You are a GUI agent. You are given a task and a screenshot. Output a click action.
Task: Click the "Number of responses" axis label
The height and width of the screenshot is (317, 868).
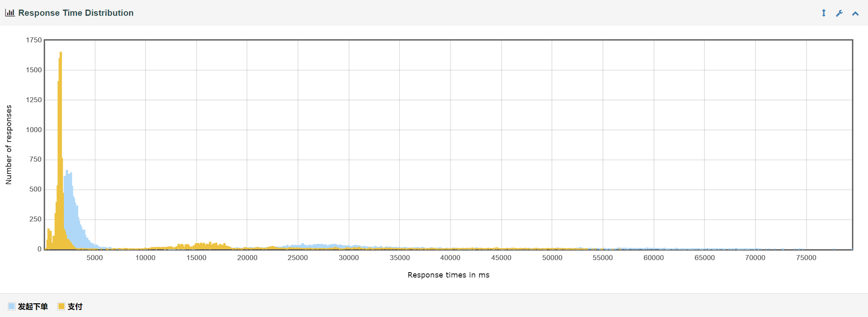(9, 145)
